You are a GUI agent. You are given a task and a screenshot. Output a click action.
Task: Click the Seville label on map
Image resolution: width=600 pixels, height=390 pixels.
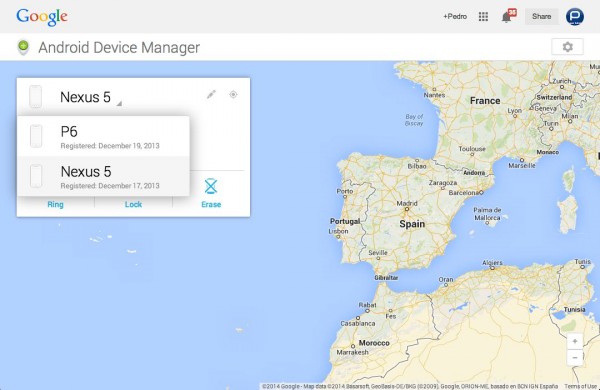(378, 253)
